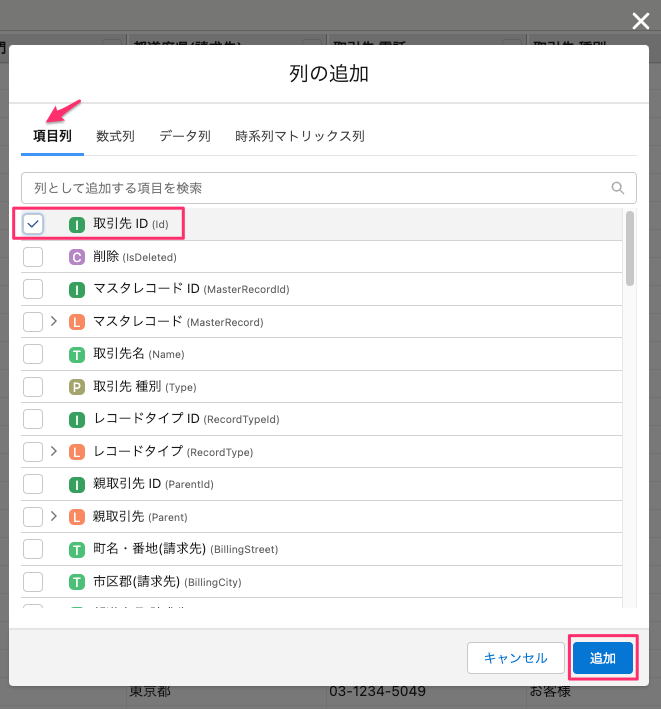Click the ID icon beside レコードタイプ ID
This screenshot has height=709, width=661.
pos(77,420)
